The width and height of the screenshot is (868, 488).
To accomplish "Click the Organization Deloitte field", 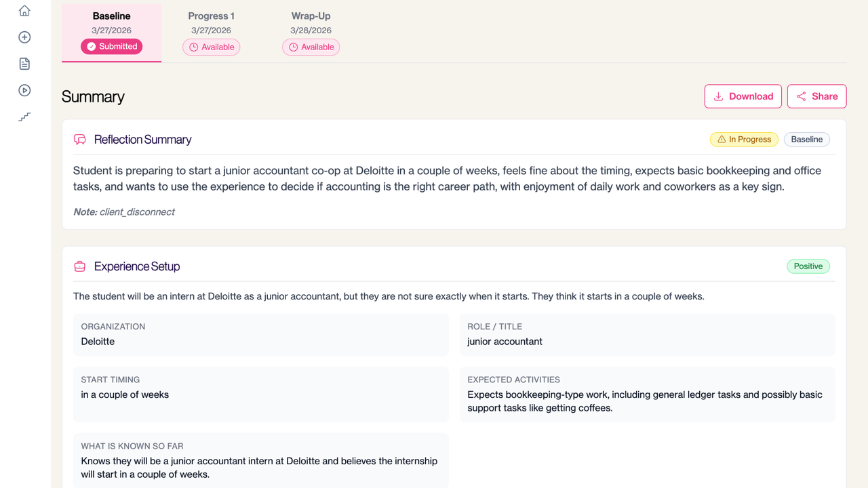I will [x=261, y=335].
